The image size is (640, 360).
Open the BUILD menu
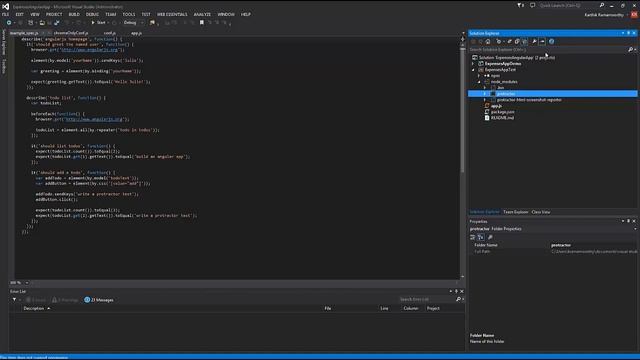(74, 14)
